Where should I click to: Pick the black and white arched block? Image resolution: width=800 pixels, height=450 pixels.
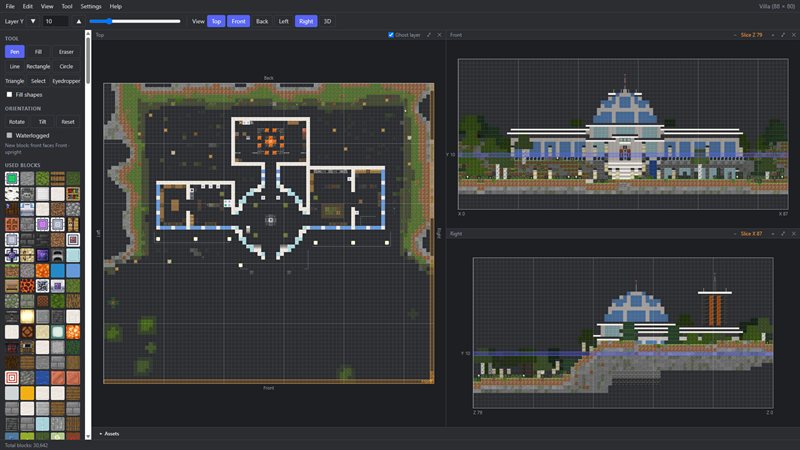58,255
